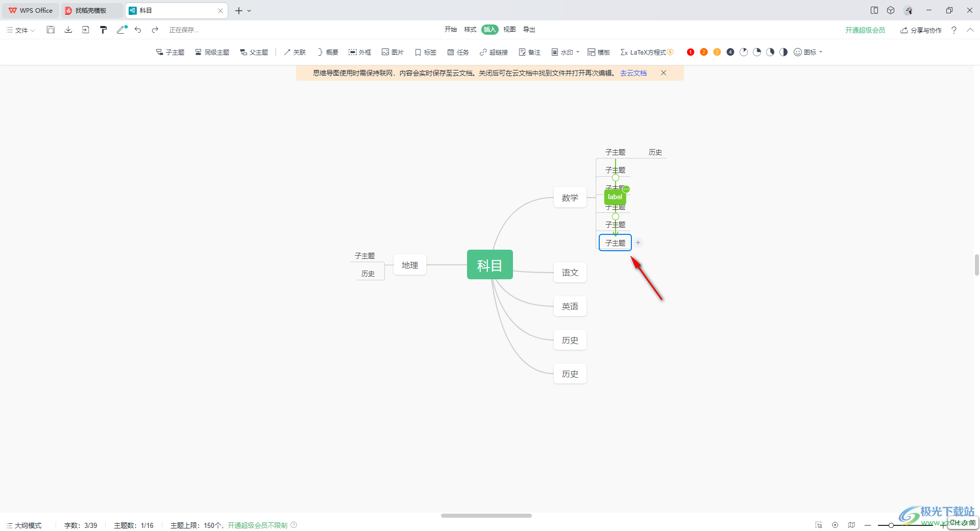Click the selection cursor icon in status bar

point(819,525)
